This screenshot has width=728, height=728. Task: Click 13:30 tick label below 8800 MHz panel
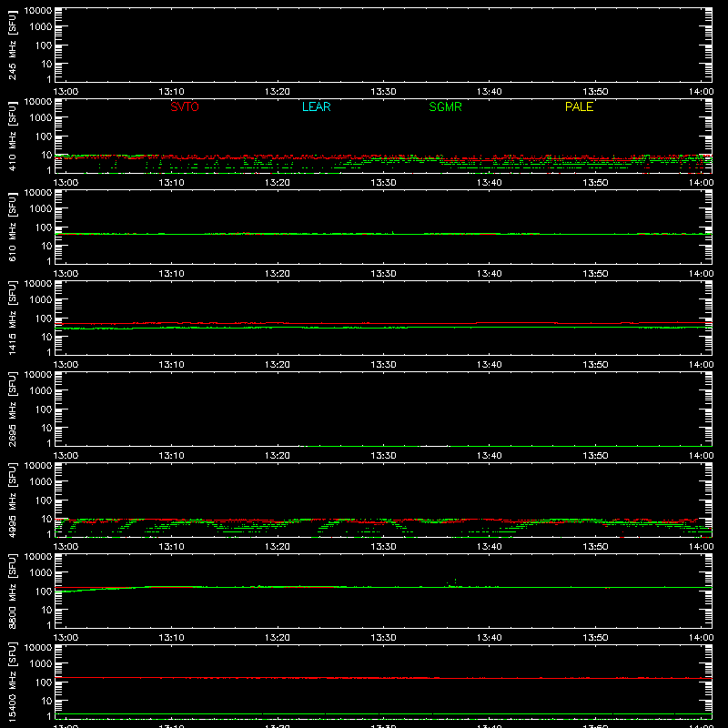tap(383, 638)
